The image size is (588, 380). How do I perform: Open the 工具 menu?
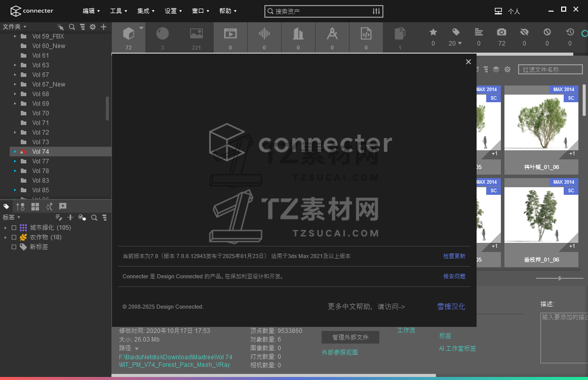(x=119, y=11)
